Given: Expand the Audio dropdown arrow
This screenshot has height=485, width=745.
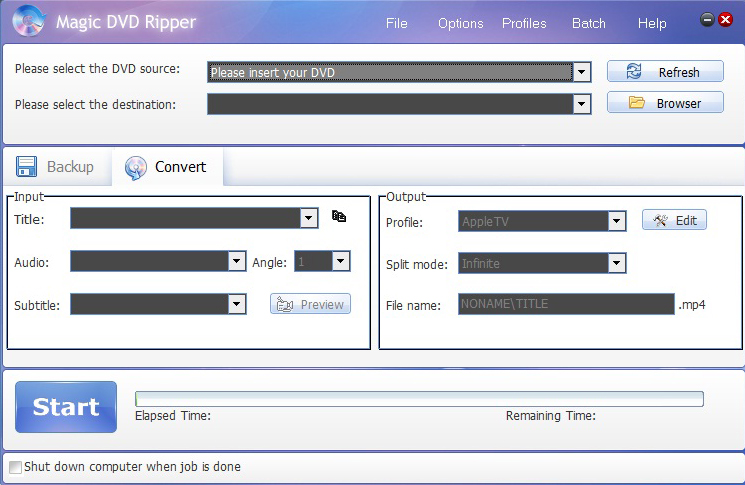Looking at the screenshot, I should (x=237, y=261).
